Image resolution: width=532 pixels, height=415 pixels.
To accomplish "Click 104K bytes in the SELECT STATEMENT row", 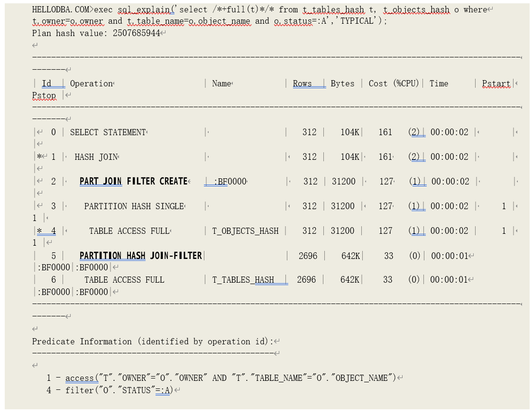I will click(x=350, y=132).
